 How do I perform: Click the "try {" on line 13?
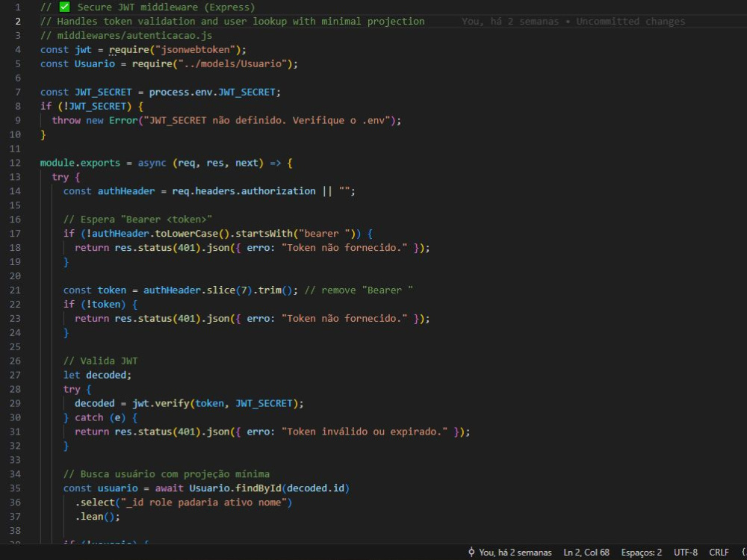pos(66,177)
